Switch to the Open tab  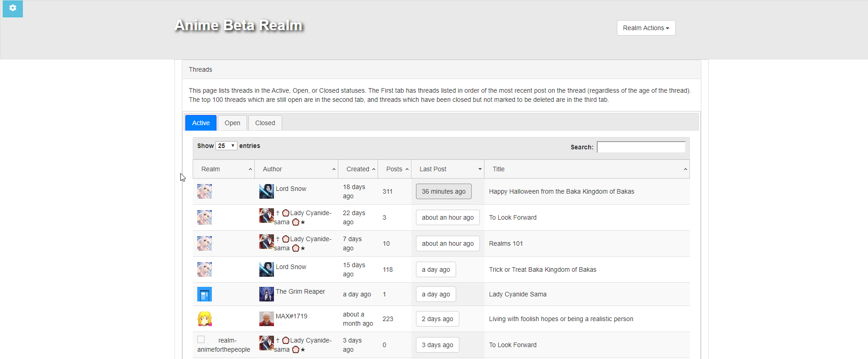pos(232,123)
